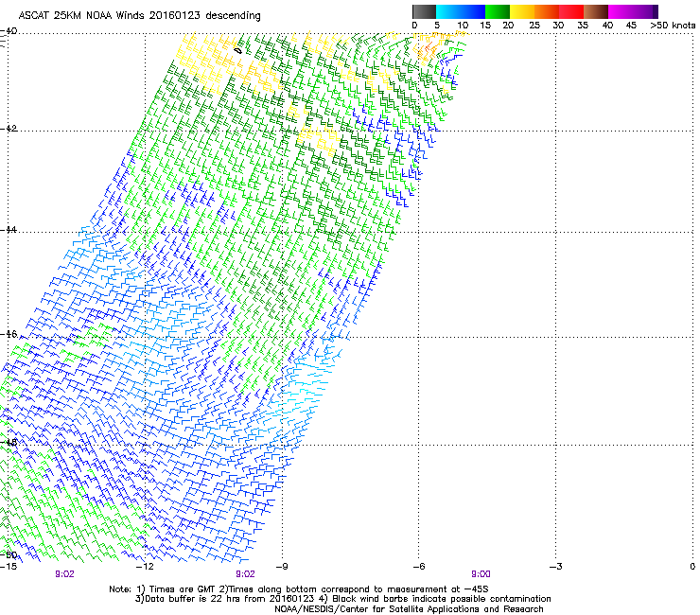The image size is (700, 615).
Task: Click the '9:00' swath time label
Action: 481,574
